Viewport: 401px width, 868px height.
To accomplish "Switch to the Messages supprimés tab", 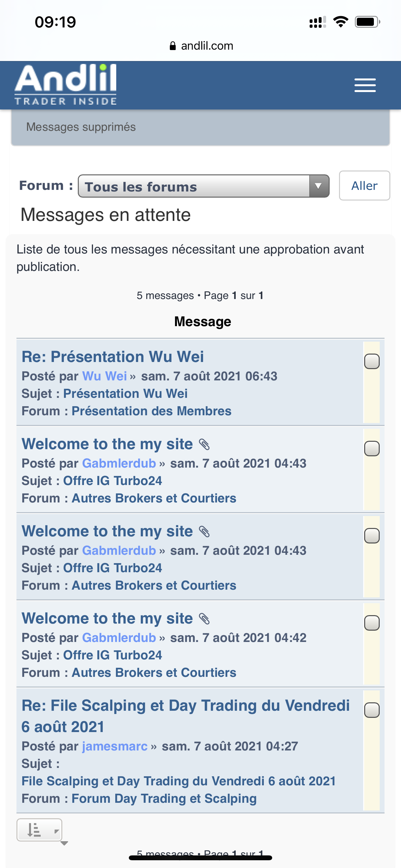I will pyautogui.click(x=81, y=127).
